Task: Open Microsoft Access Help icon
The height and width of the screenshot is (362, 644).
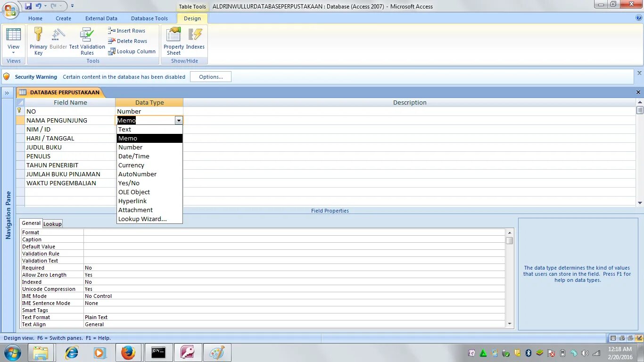Action: [x=639, y=18]
